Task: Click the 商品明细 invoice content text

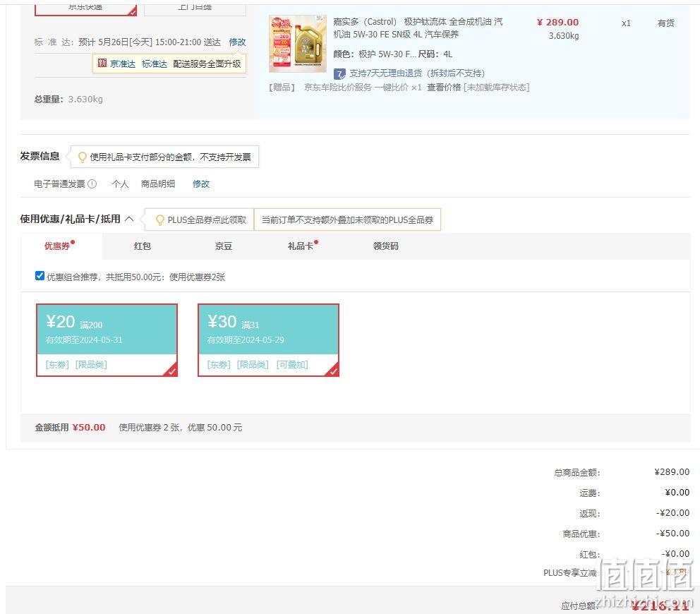Action: coord(158,184)
